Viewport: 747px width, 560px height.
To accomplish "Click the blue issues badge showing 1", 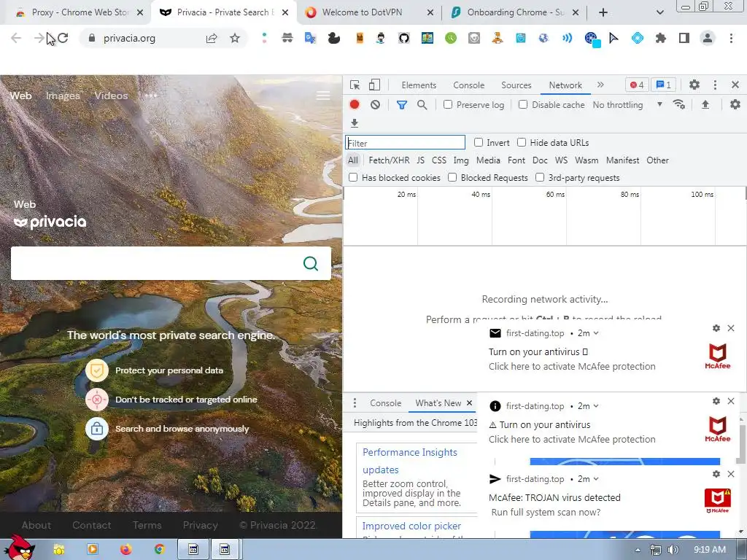I will tap(663, 85).
